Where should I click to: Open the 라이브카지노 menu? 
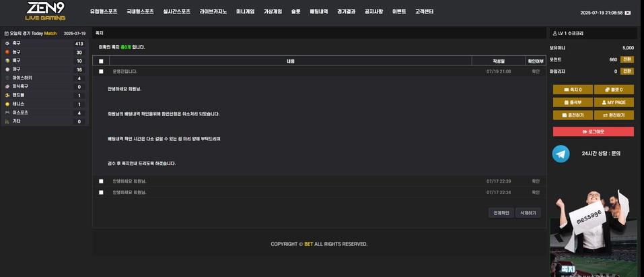click(x=213, y=12)
